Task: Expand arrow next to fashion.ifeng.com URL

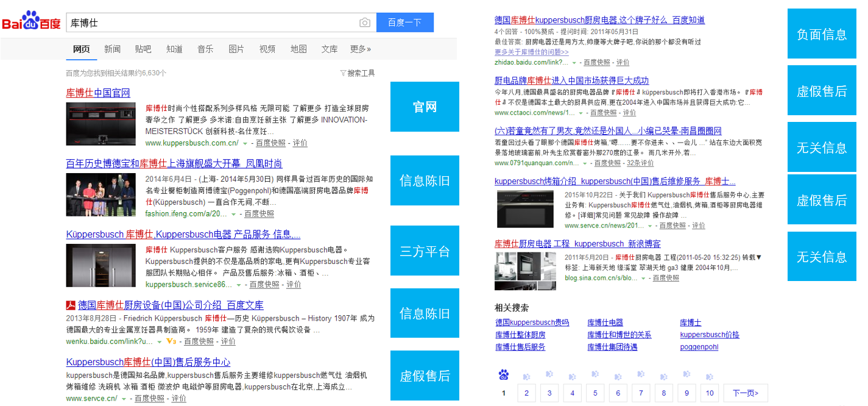Action: [x=234, y=214]
